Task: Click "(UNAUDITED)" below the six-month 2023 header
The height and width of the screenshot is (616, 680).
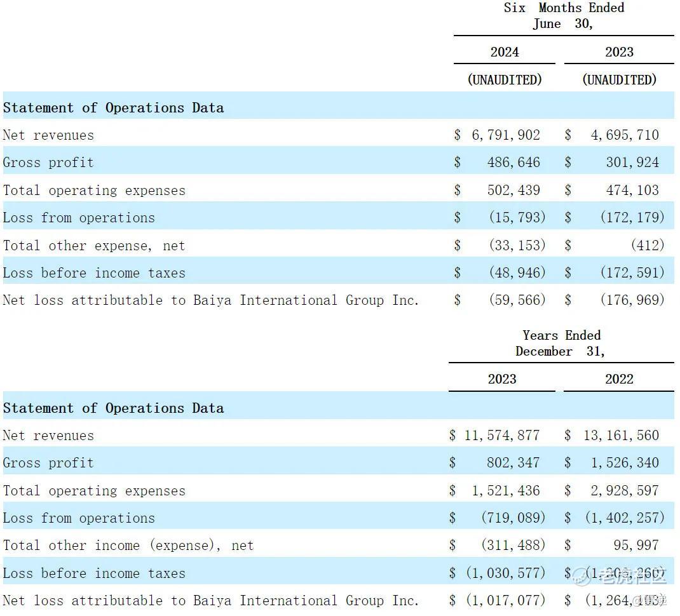Action: tap(619, 80)
